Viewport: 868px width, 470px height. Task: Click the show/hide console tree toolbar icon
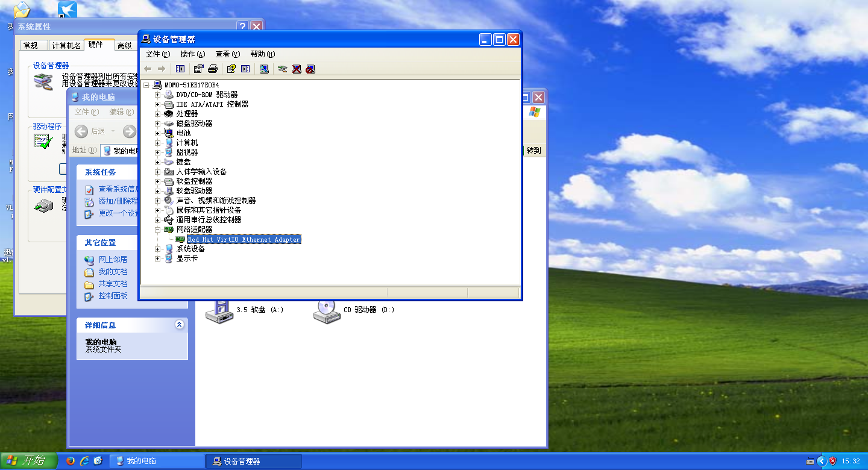(x=180, y=69)
